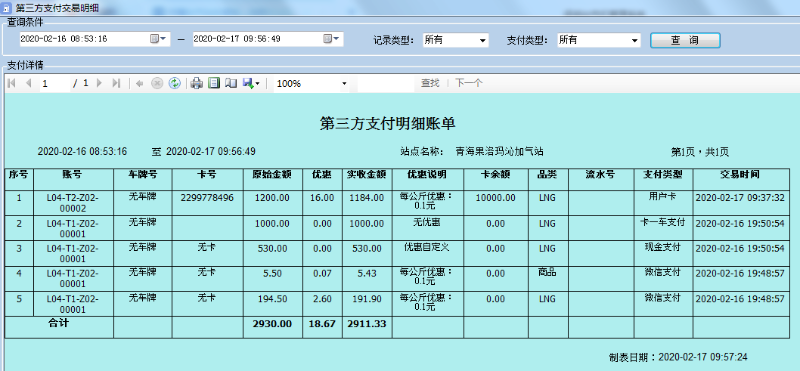
Task: Print the payment report
Action: [197, 83]
